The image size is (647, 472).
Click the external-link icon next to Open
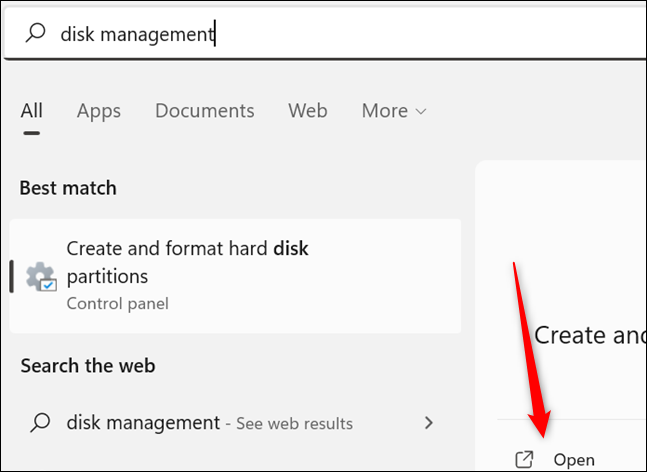pyautogui.click(x=524, y=460)
